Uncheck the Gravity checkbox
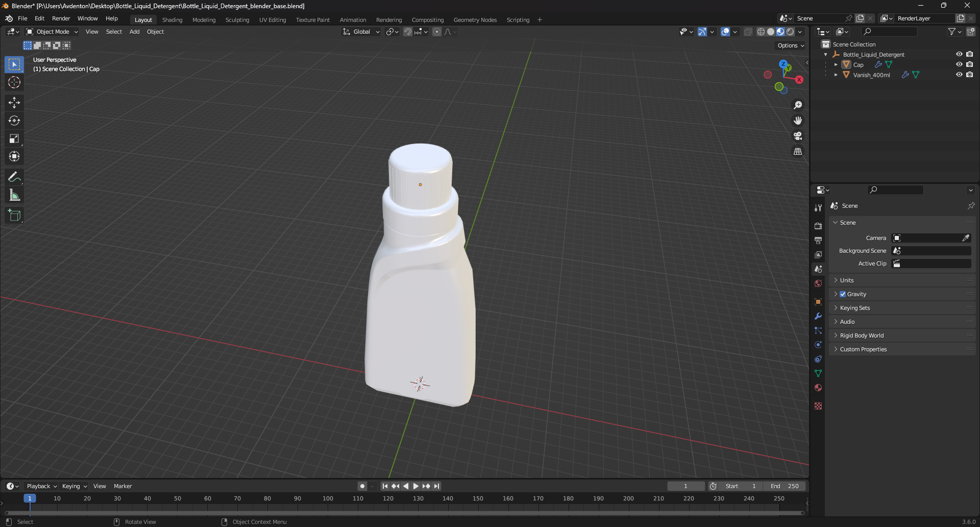 843,294
